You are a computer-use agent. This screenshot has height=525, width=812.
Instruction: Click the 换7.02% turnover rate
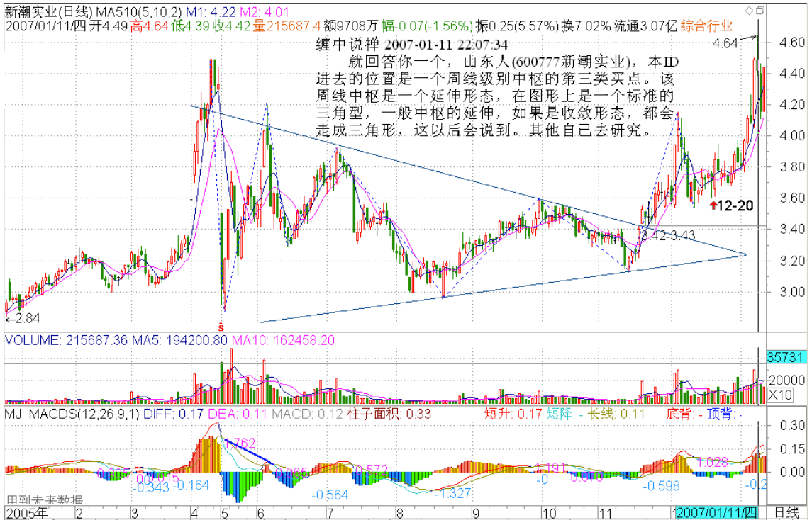click(x=586, y=26)
